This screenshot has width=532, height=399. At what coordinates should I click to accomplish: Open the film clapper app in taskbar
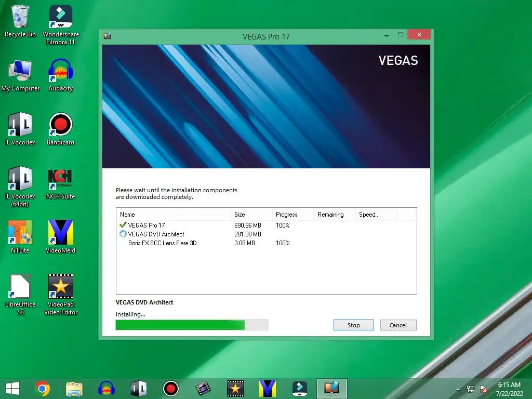click(x=203, y=389)
